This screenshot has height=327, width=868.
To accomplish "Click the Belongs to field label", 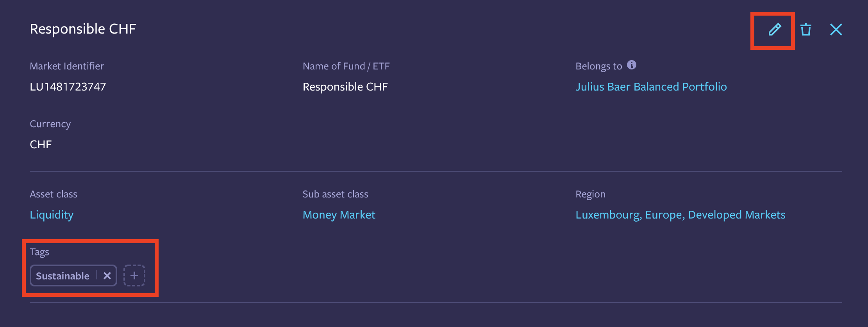I will pos(598,66).
